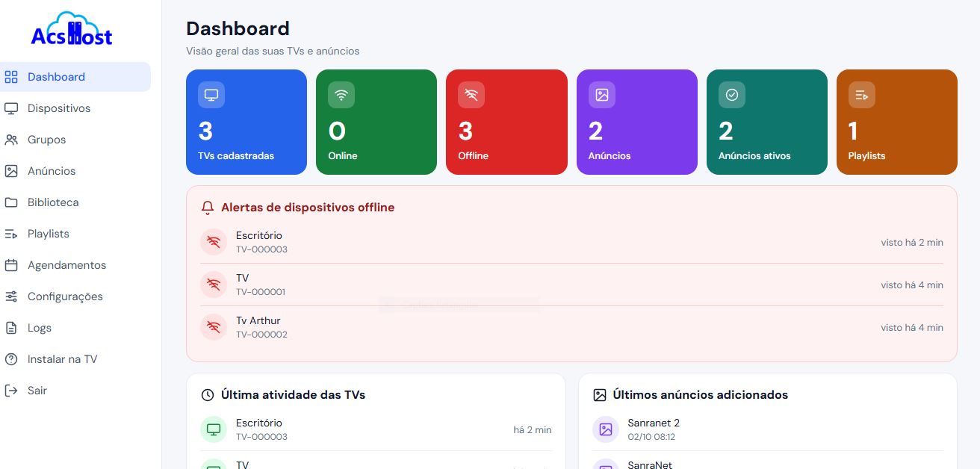Image resolution: width=980 pixels, height=469 pixels.
Task: Open the TVs cadastradas card
Action: pos(246,122)
